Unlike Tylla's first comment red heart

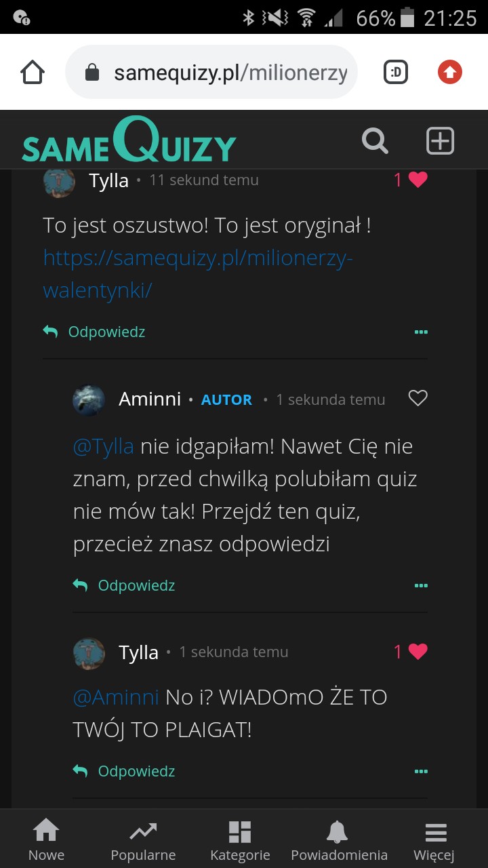418,180
